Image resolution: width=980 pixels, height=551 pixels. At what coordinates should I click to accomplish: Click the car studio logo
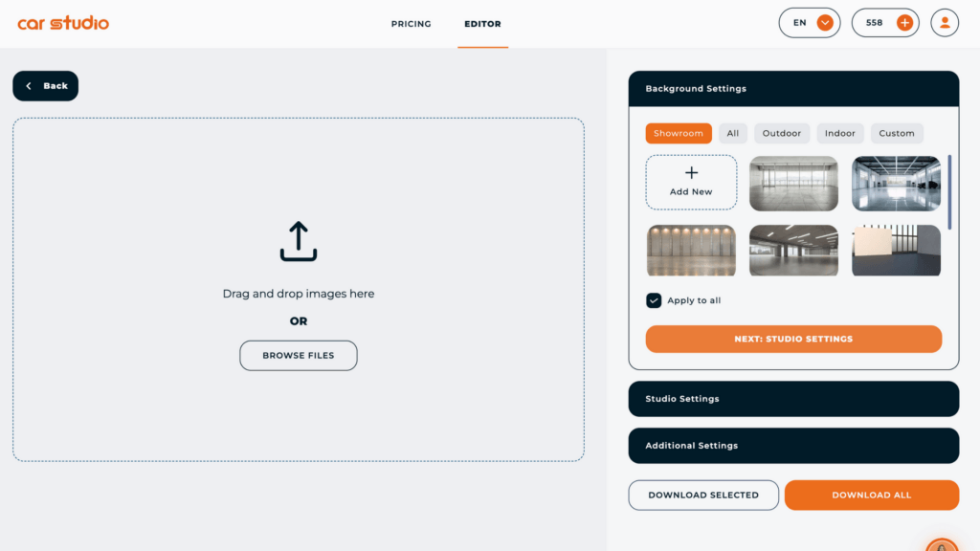pyautogui.click(x=63, y=23)
